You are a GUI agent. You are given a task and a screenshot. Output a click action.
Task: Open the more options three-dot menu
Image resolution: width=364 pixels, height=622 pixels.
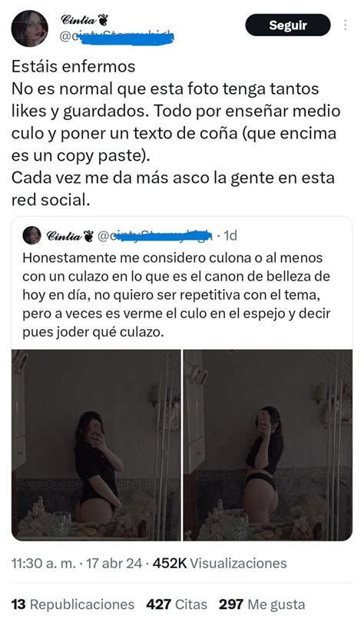[x=346, y=25]
